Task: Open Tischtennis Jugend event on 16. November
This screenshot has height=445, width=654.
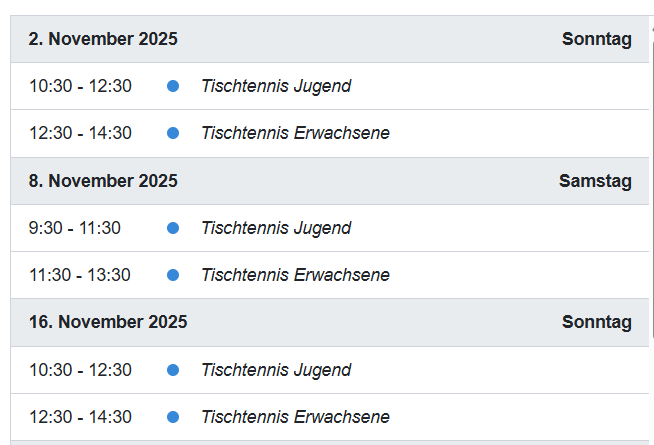Action: (x=276, y=370)
